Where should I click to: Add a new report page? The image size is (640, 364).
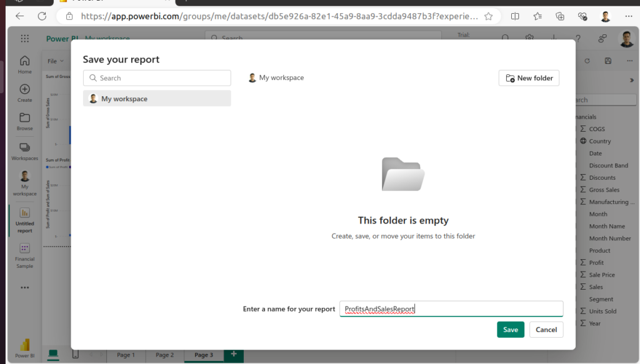[234, 354]
